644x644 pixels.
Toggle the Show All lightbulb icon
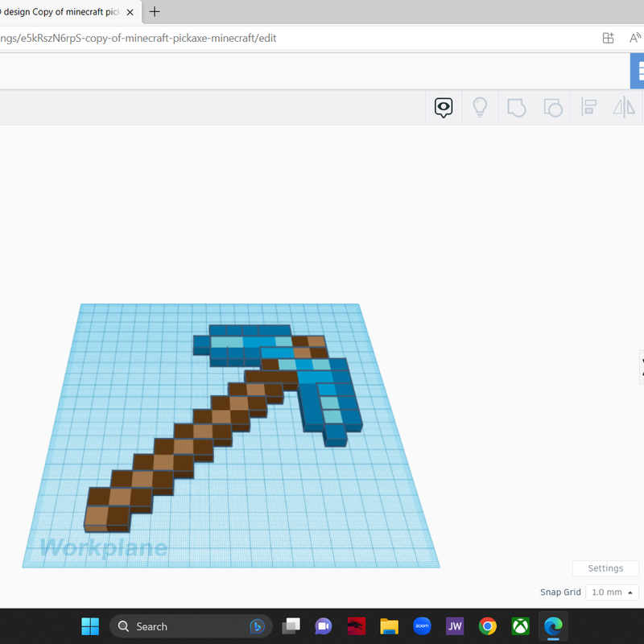pyautogui.click(x=480, y=107)
